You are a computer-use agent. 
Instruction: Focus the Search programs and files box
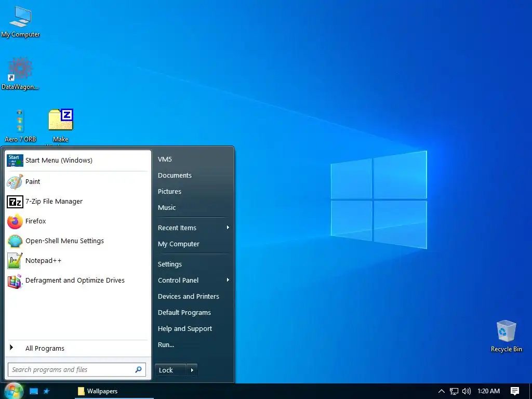(77, 369)
